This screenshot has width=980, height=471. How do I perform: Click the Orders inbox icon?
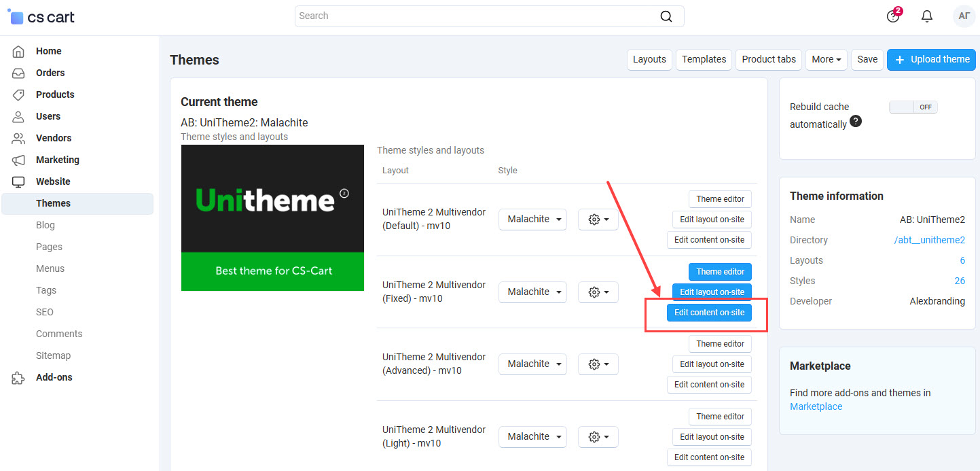click(18, 73)
